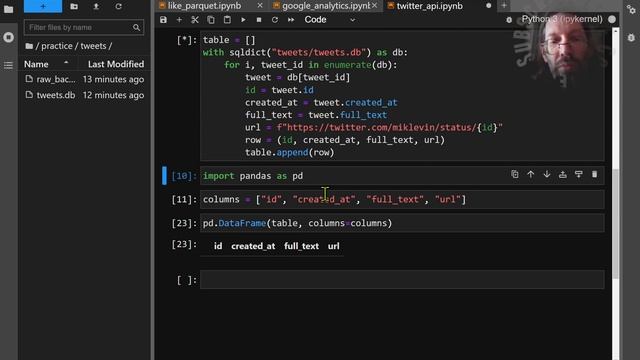
Task: Click the upload files icon
Action: coord(96,7)
